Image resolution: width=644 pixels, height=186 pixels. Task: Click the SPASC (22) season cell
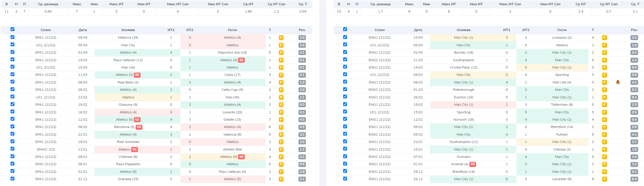click(45, 149)
